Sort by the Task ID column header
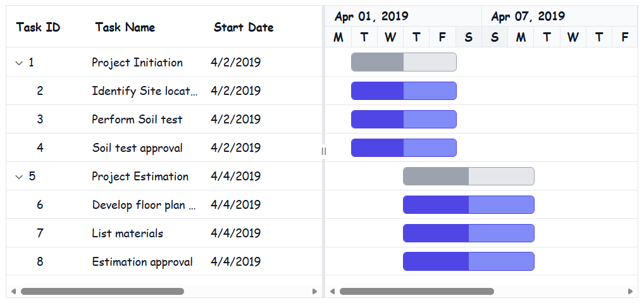The height and width of the screenshot is (305, 644). 38,28
